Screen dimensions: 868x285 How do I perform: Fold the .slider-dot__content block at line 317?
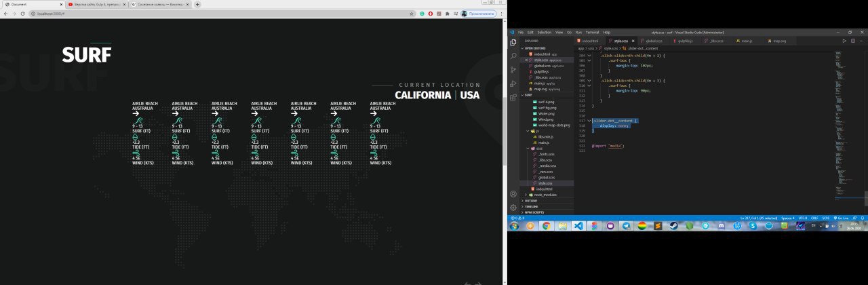point(589,120)
